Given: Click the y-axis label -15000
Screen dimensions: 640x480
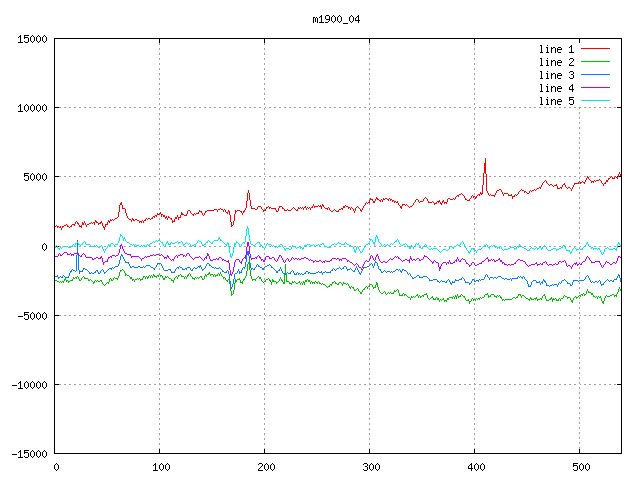Looking at the screenshot, I should pyautogui.click(x=30, y=454).
